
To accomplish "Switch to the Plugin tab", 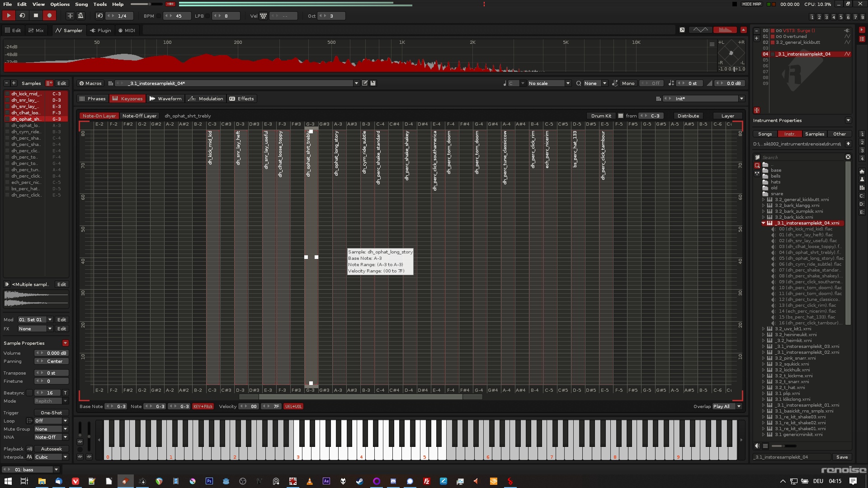I will [x=100, y=30].
